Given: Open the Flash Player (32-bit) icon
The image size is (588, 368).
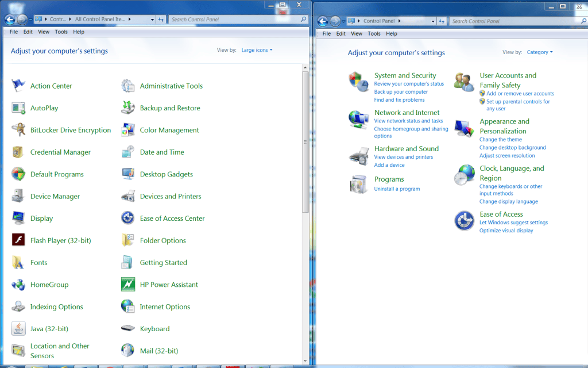Looking at the screenshot, I should pos(18,240).
